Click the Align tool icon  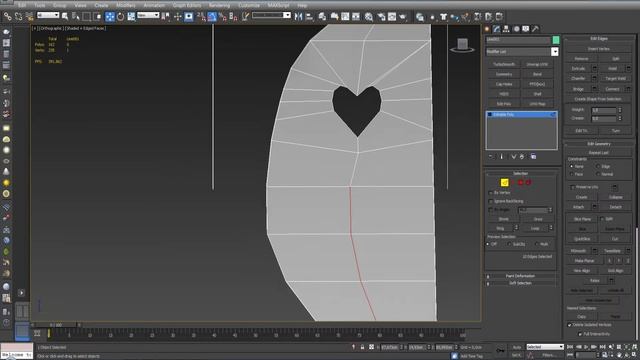coord(309,16)
